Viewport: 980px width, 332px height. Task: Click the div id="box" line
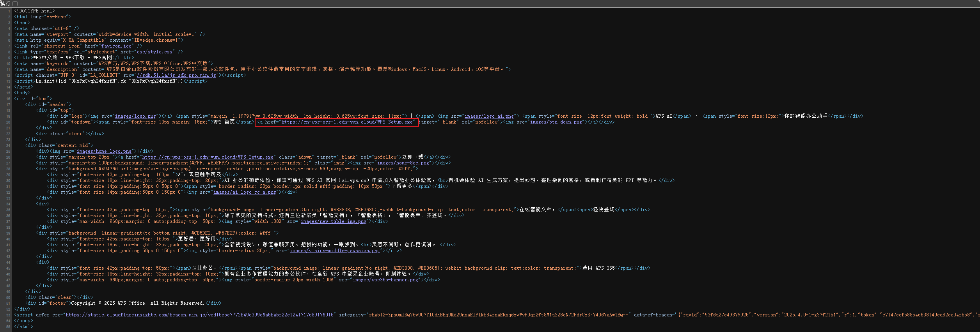click(33, 99)
